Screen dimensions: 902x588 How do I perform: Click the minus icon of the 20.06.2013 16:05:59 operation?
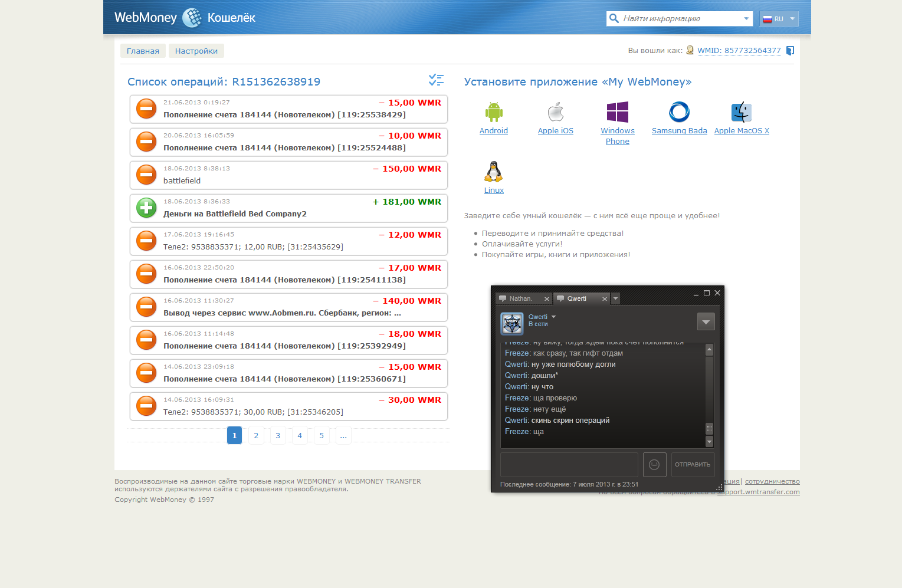(146, 142)
